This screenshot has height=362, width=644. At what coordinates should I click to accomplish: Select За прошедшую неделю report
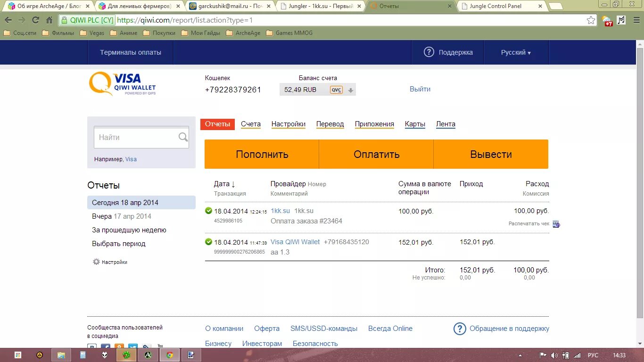(x=129, y=230)
